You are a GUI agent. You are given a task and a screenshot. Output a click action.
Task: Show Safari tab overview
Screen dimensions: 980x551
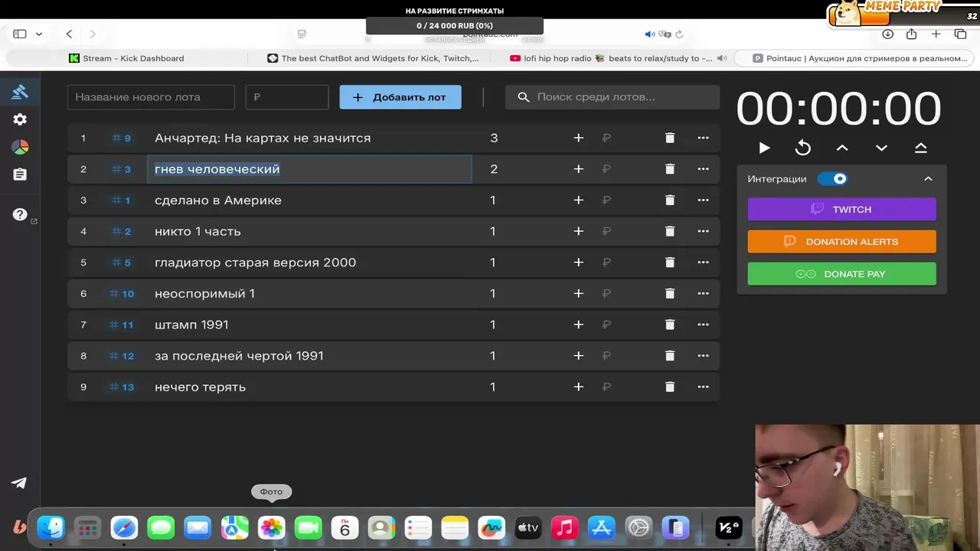(960, 34)
